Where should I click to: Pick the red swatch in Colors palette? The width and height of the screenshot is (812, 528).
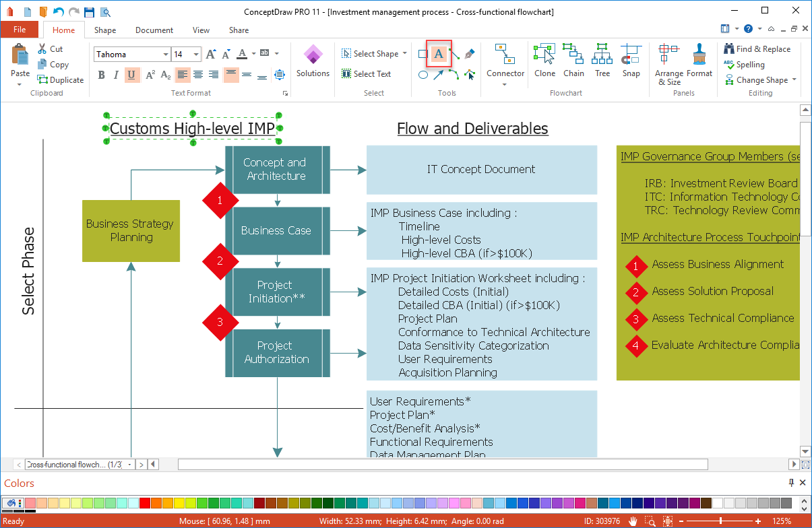pyautogui.click(x=144, y=503)
